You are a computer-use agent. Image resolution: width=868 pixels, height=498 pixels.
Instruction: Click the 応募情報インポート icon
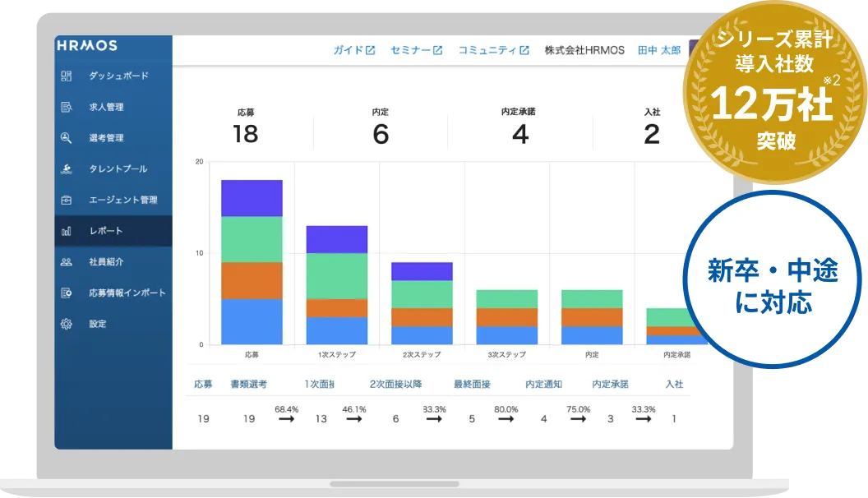coord(66,293)
